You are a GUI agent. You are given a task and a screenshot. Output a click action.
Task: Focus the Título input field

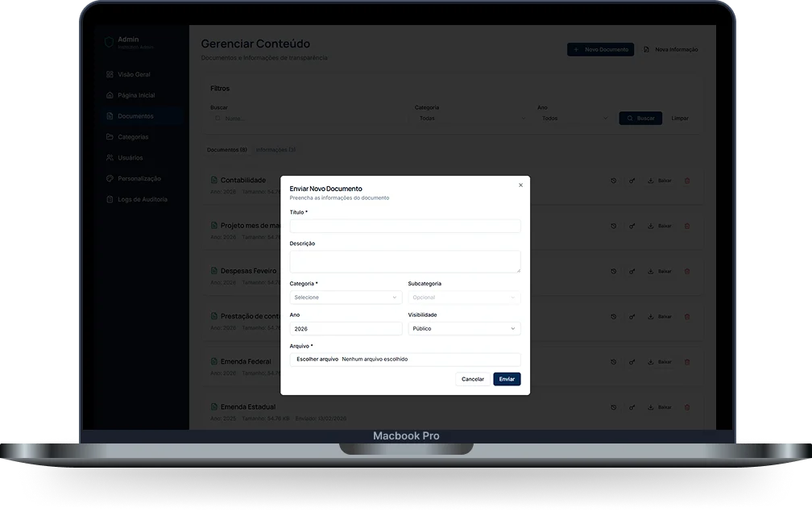(405, 226)
